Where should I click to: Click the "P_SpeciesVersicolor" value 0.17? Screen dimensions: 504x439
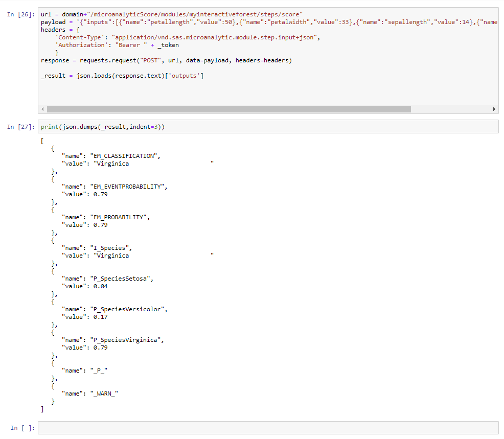click(101, 317)
